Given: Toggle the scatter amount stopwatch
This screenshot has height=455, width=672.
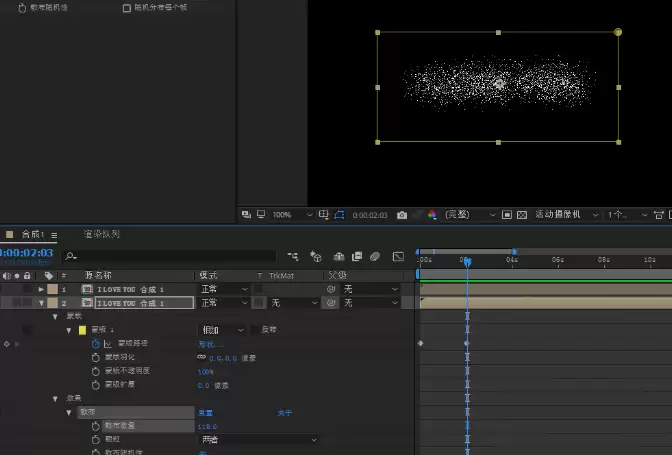Looking at the screenshot, I should [96, 426].
